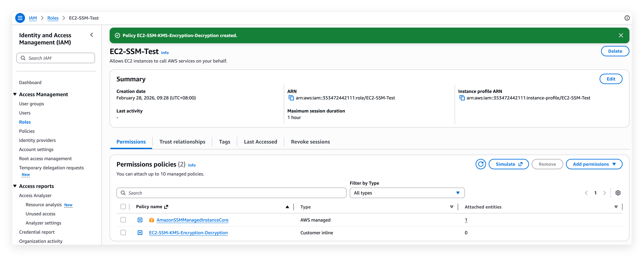The image size is (644, 257).
Task: Open the Last Accessed tab
Action: pyautogui.click(x=260, y=142)
